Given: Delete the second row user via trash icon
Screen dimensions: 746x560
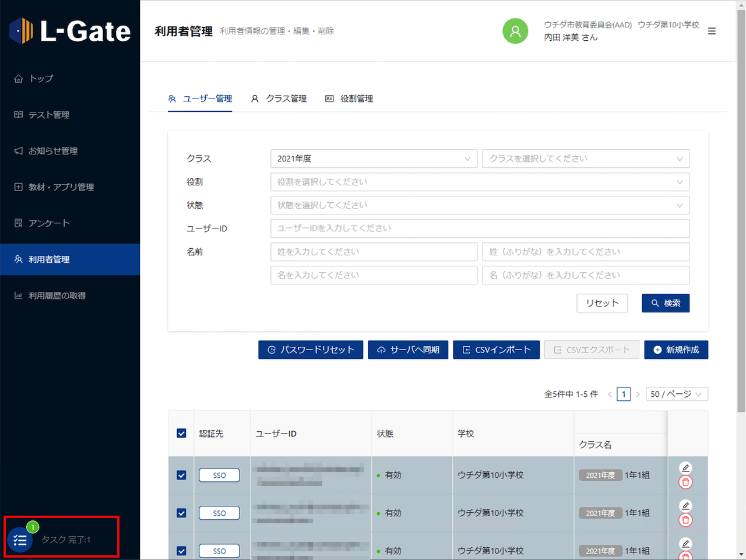Looking at the screenshot, I should (x=685, y=520).
